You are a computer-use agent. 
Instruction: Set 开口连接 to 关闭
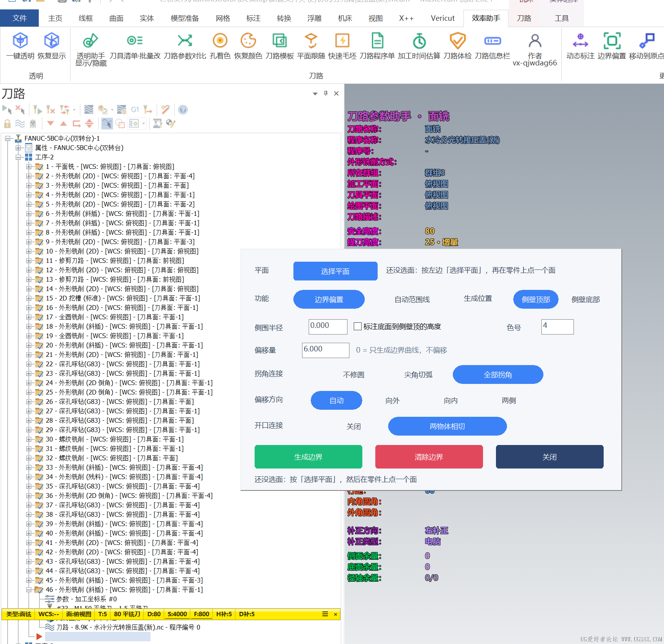point(354,427)
